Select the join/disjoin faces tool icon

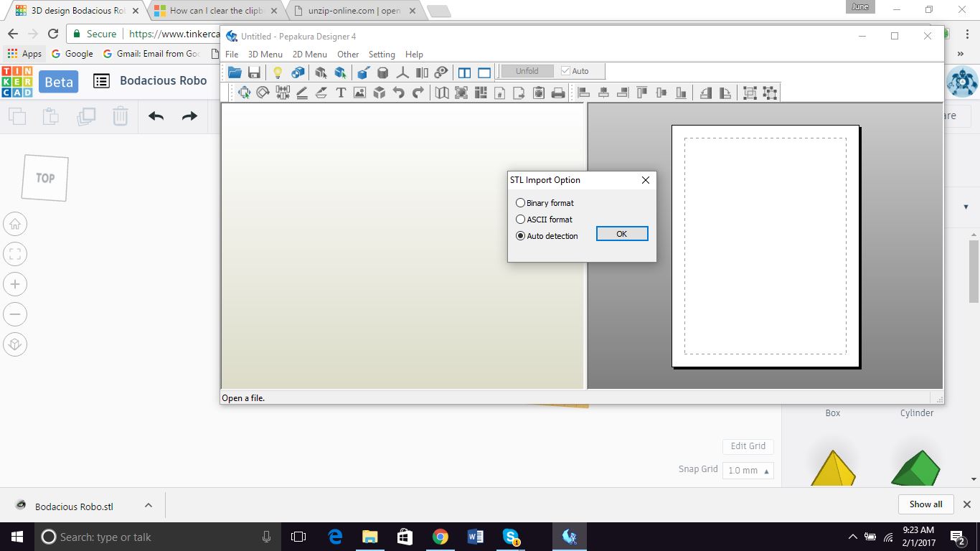283,92
